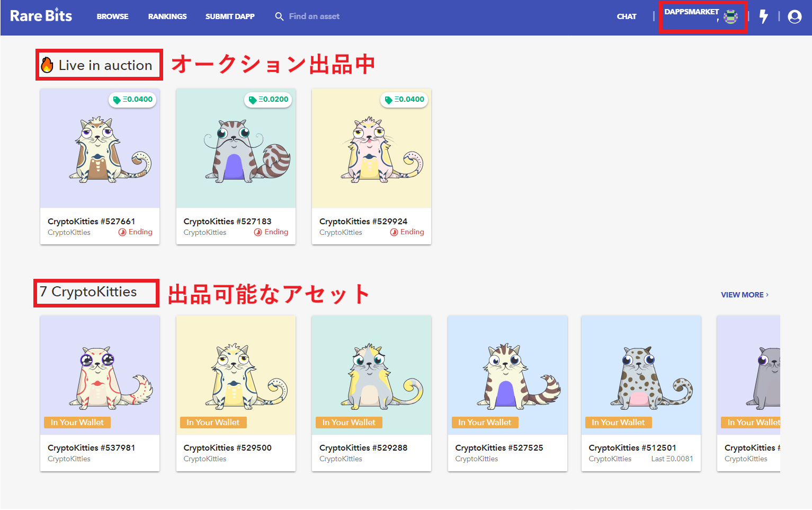Click the In Your Wallet badge on #529288

349,423
